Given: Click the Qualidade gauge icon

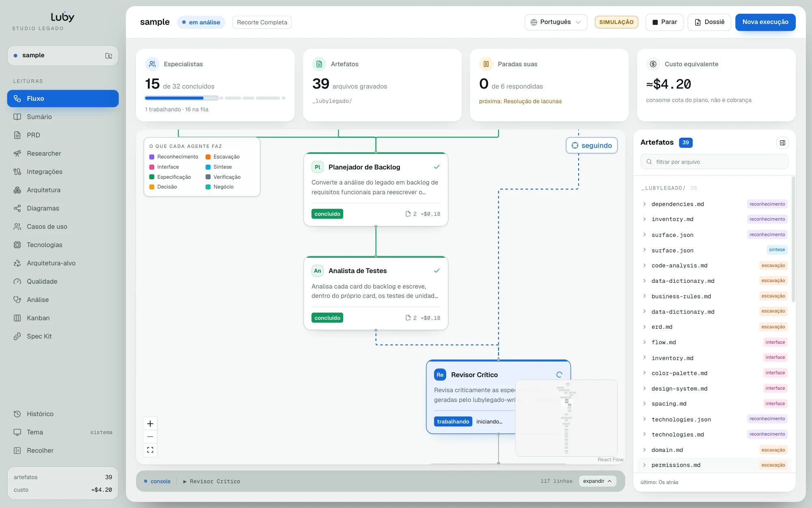Looking at the screenshot, I should click(17, 281).
